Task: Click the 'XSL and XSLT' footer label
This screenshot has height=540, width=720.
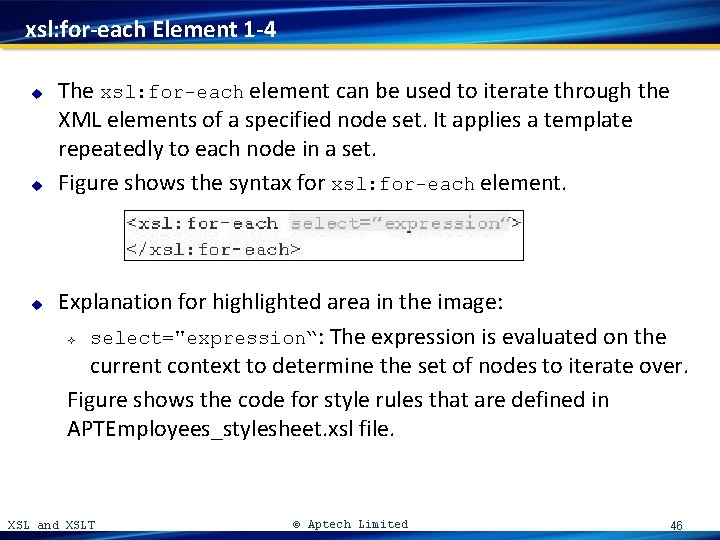Action: [x=51, y=525]
